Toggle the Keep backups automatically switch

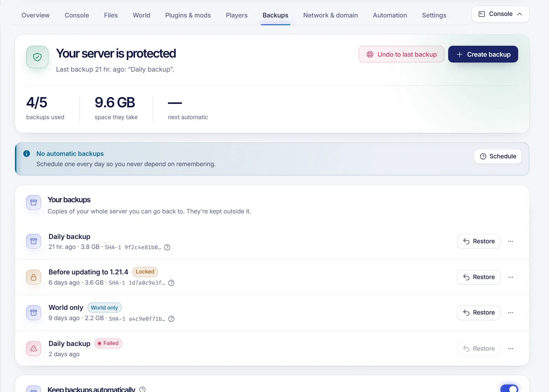tap(509, 389)
